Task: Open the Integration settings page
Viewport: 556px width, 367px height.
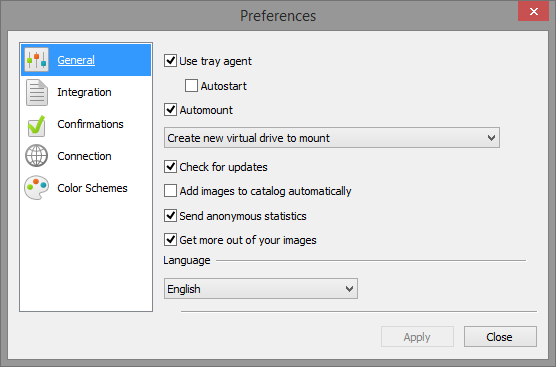Action: pos(84,92)
